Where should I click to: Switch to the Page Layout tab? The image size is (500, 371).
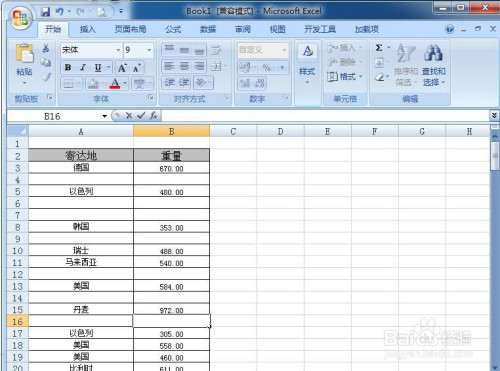click(x=130, y=29)
